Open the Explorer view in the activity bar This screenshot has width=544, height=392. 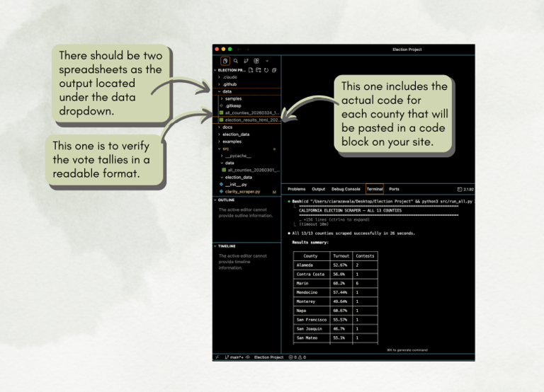click(x=225, y=61)
